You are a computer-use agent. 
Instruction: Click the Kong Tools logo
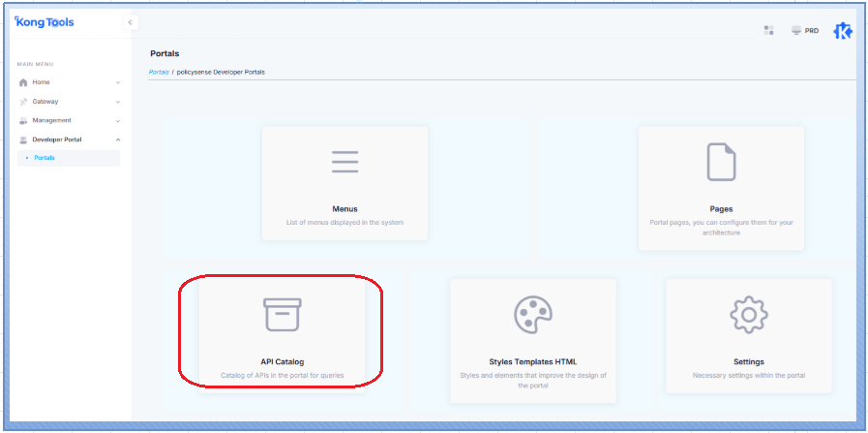click(x=45, y=22)
